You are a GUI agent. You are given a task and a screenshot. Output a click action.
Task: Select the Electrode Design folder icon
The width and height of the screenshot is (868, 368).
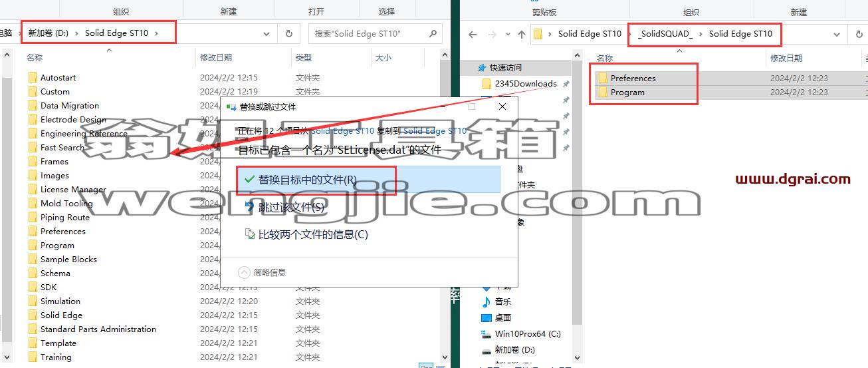click(x=33, y=120)
